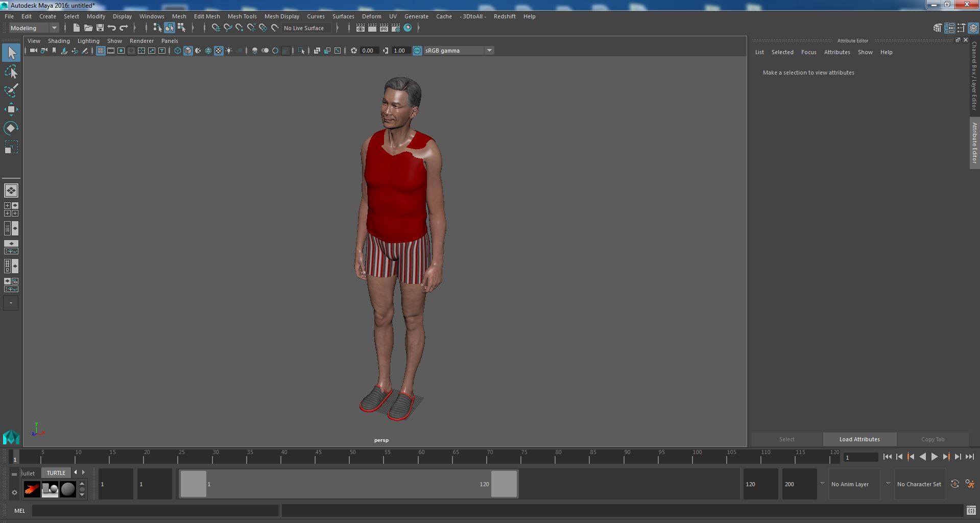Click the range slider right handle
This screenshot has width=980, height=523.
coord(504,484)
